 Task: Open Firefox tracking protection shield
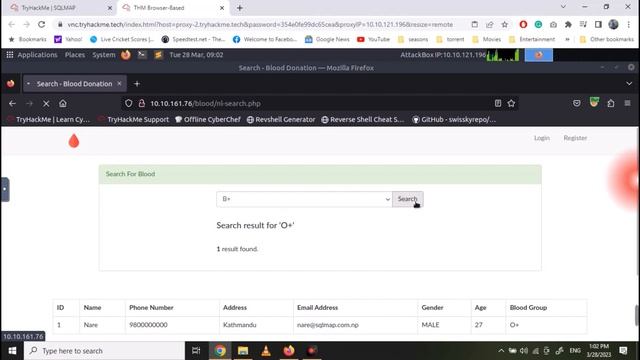(129, 104)
